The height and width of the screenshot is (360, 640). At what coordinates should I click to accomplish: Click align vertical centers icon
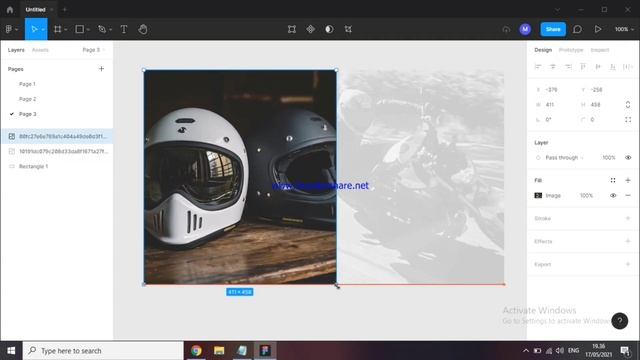click(598, 67)
